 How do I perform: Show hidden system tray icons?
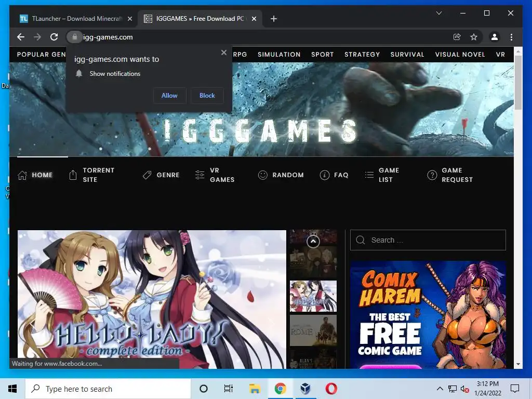440,389
